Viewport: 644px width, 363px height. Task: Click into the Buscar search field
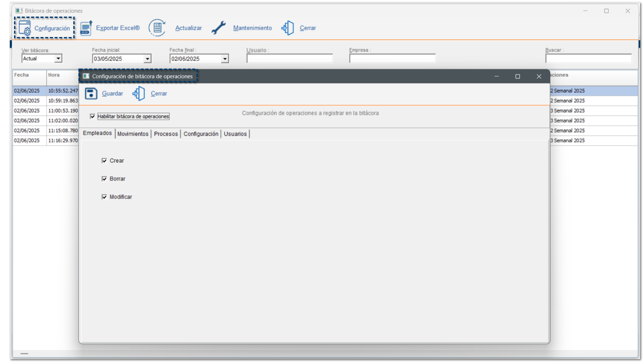tap(588, 59)
